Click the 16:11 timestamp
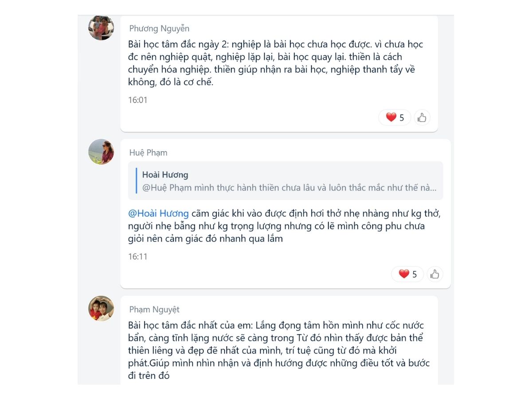Viewport: 532px width, 399px height. coord(137,256)
